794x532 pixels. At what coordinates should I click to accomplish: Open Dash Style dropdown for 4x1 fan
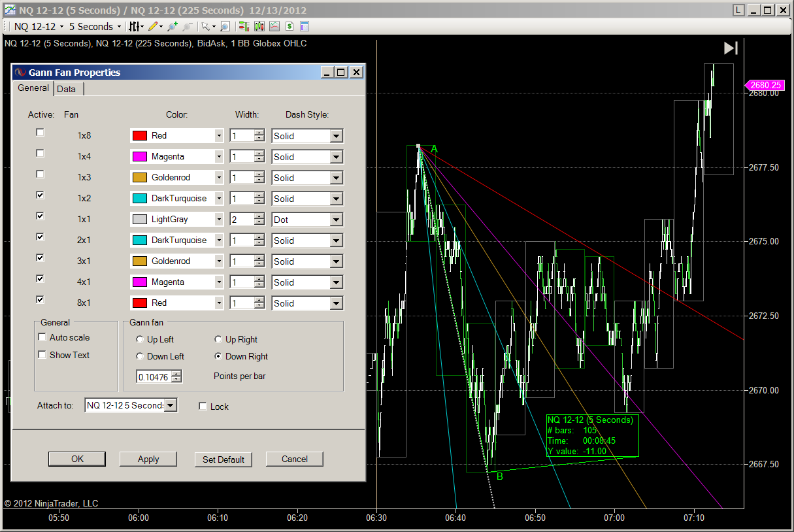[336, 282]
